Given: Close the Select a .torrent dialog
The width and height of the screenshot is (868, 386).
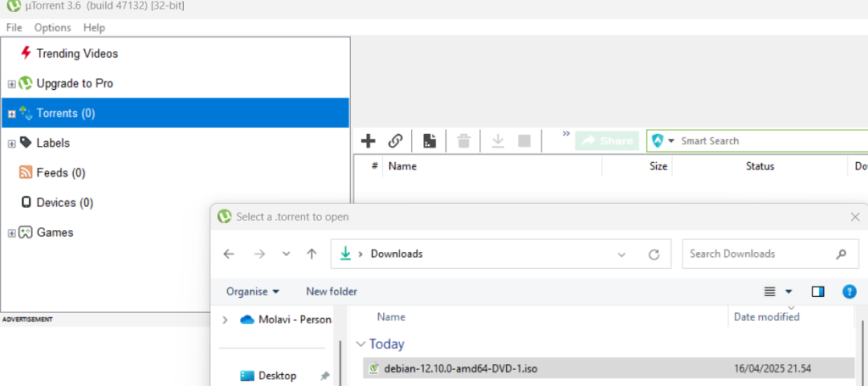Looking at the screenshot, I should coord(854,216).
